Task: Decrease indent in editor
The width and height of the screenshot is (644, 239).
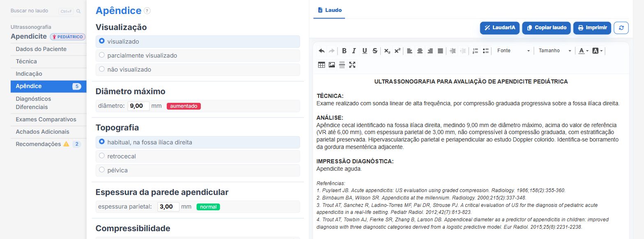Action: (x=463, y=51)
